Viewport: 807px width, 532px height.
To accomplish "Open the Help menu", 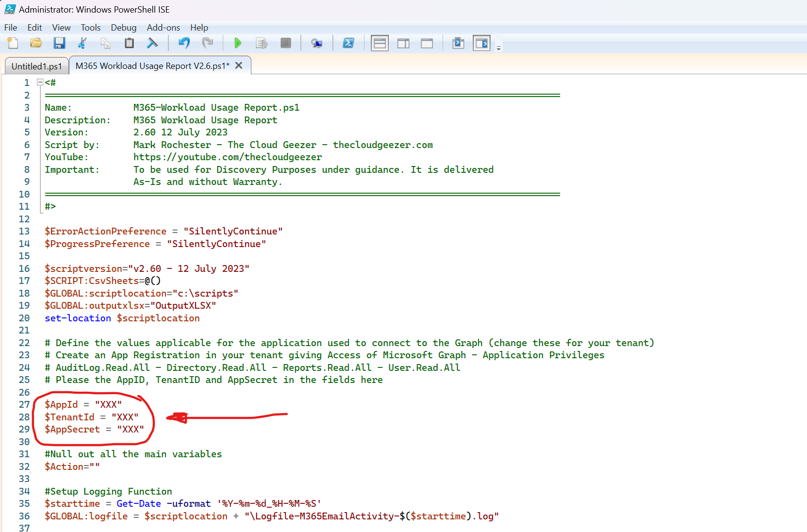I will (x=199, y=28).
